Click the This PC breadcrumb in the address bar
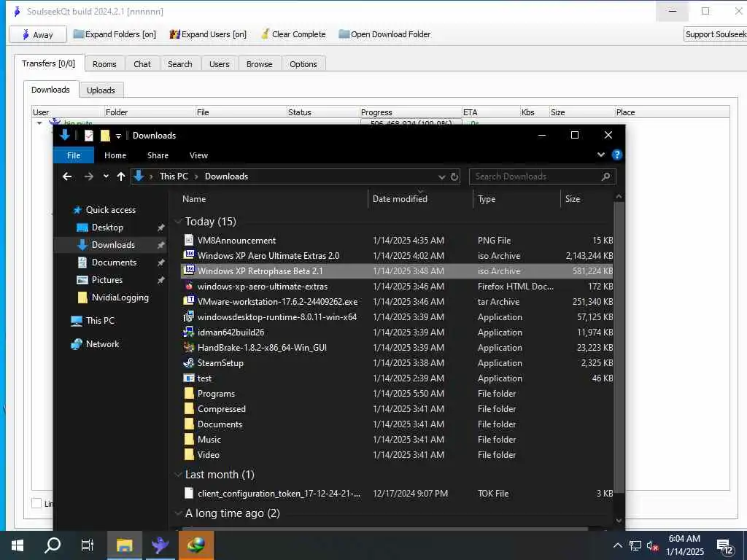This screenshot has width=747, height=560. (174, 176)
